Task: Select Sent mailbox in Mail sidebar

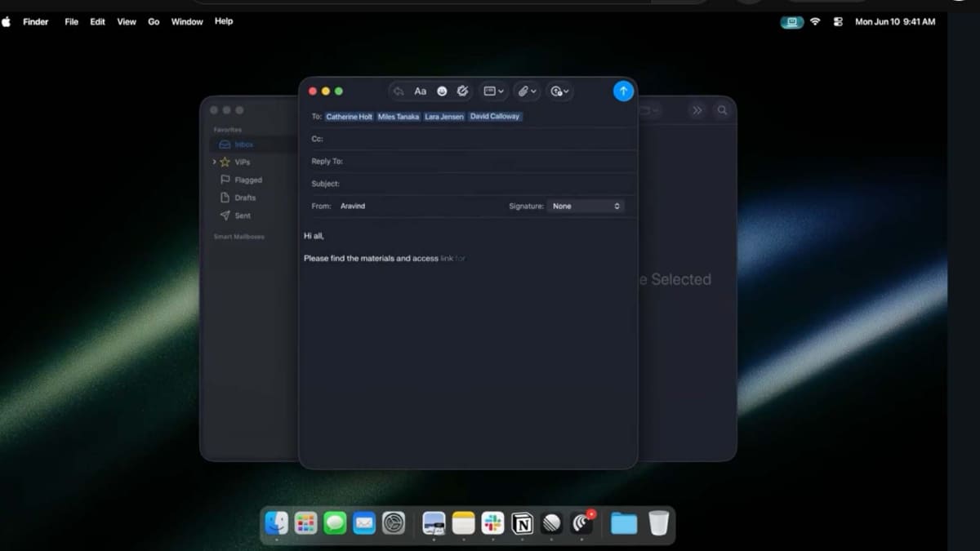Action: point(235,216)
